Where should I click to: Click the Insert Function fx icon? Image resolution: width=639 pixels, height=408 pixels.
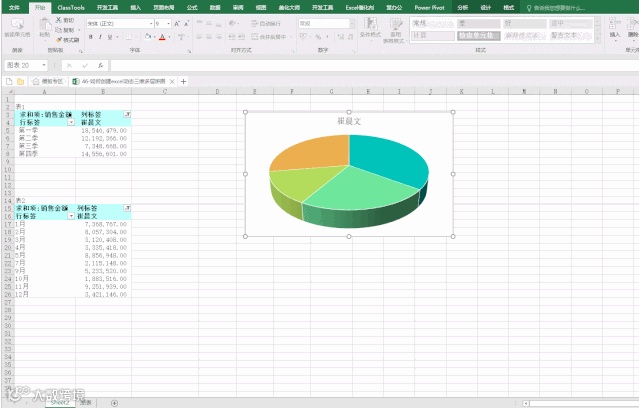click(x=100, y=65)
